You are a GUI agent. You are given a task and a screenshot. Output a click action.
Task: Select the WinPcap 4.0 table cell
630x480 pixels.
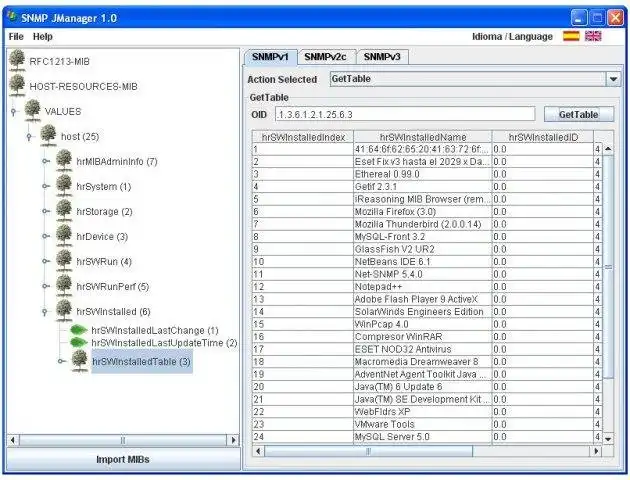pyautogui.click(x=422, y=324)
